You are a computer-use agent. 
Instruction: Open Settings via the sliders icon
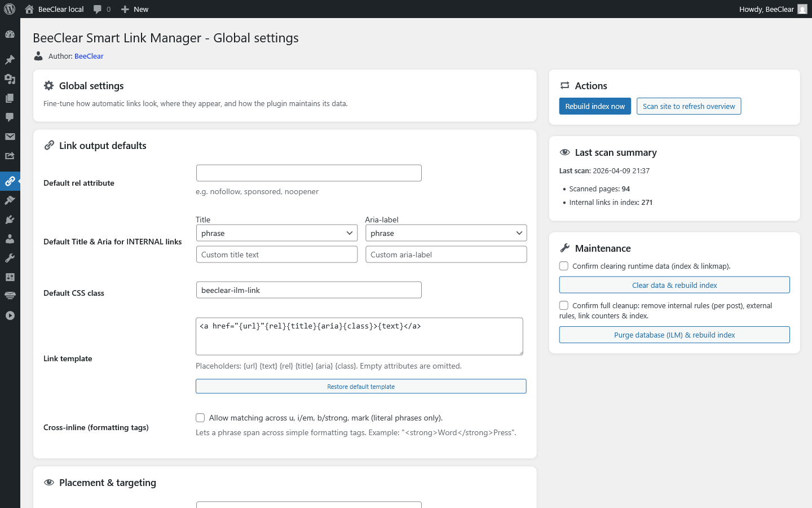pos(10,277)
